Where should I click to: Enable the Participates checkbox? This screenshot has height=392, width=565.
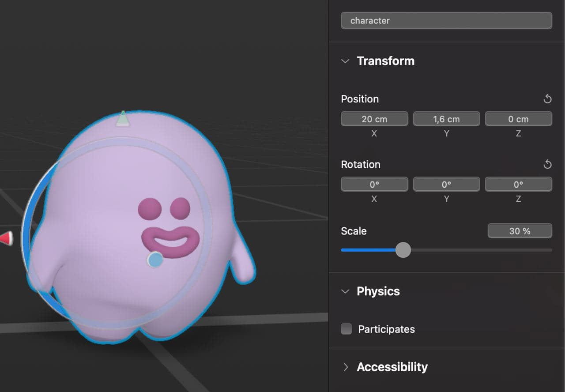click(x=347, y=329)
